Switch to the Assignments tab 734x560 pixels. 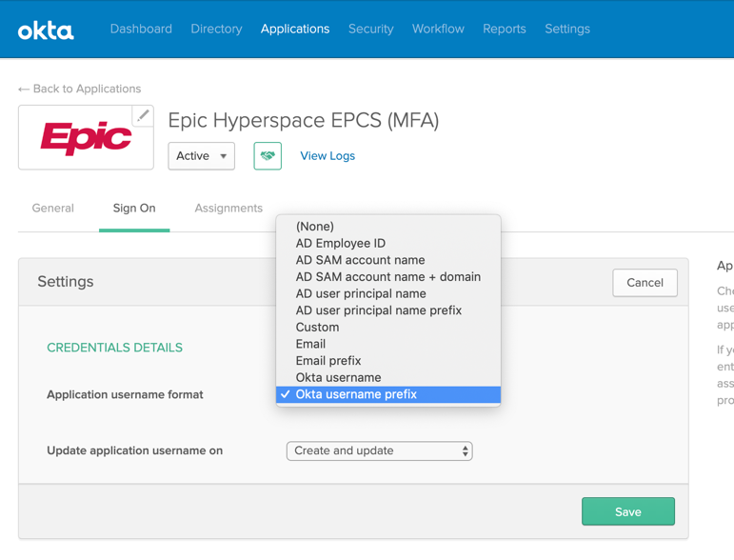(228, 209)
